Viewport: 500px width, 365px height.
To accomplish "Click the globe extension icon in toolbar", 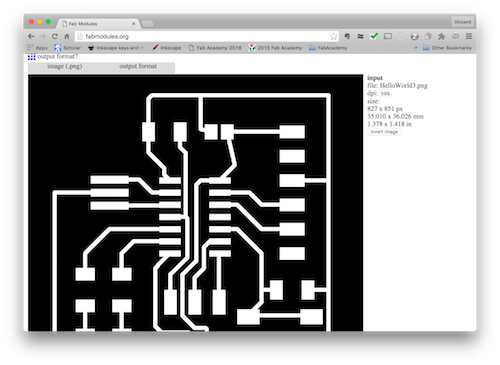I will coord(415,36).
